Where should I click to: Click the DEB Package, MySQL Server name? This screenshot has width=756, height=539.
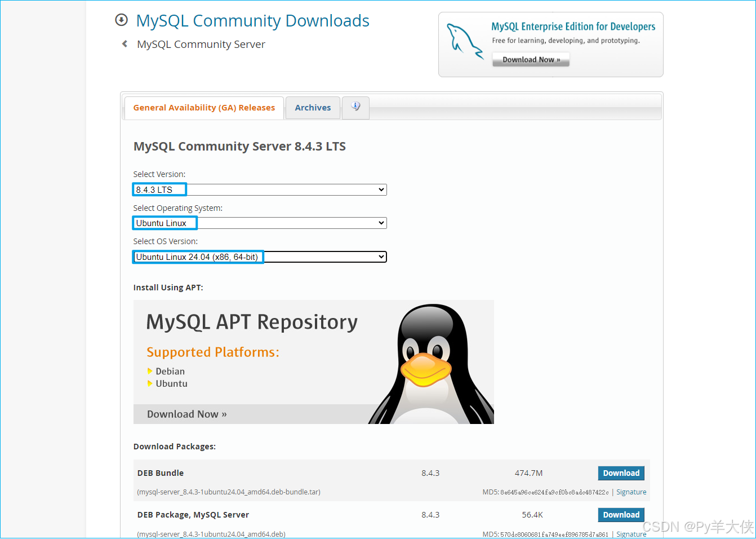click(193, 515)
